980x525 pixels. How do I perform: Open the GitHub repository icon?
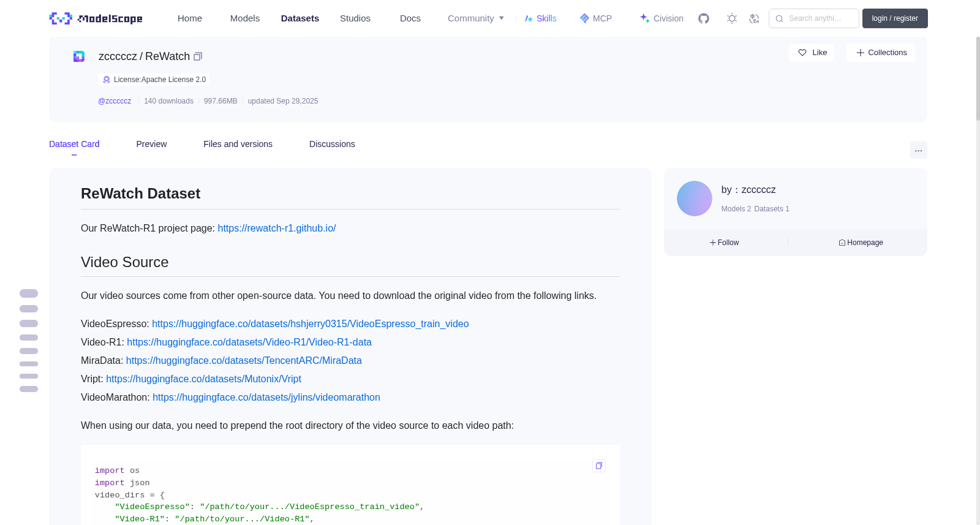coord(704,18)
